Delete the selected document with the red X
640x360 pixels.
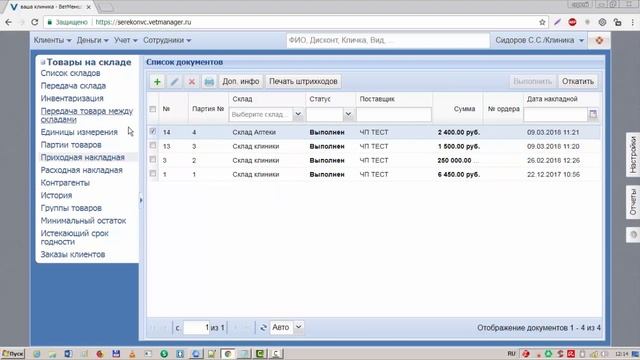tap(191, 82)
